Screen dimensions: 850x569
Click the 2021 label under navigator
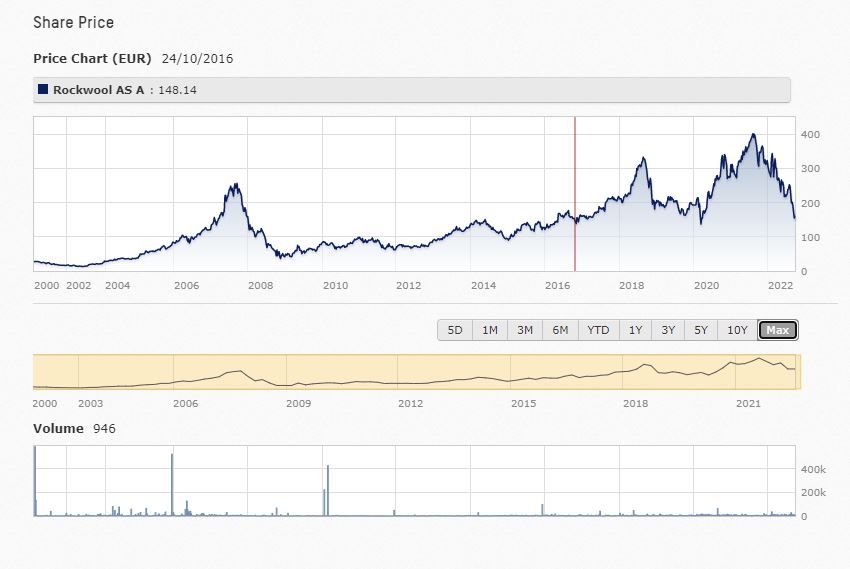coord(748,403)
